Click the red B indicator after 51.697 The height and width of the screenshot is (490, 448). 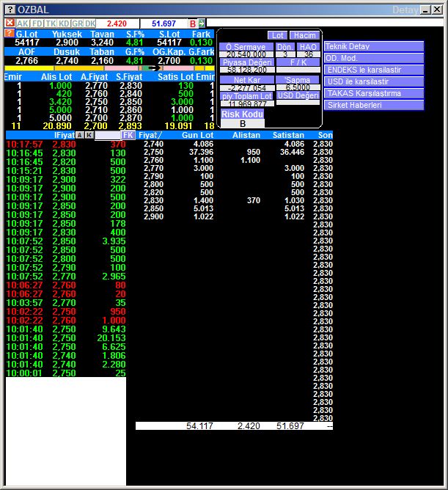[x=193, y=23]
